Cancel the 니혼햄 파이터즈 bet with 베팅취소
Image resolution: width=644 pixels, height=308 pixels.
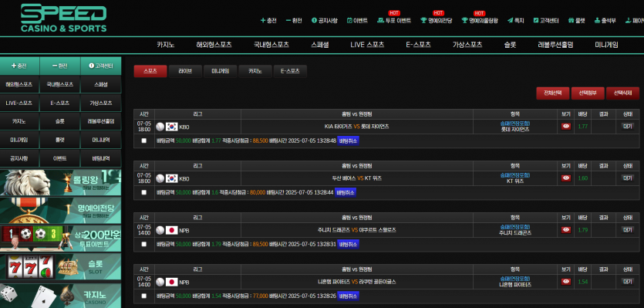click(349, 296)
